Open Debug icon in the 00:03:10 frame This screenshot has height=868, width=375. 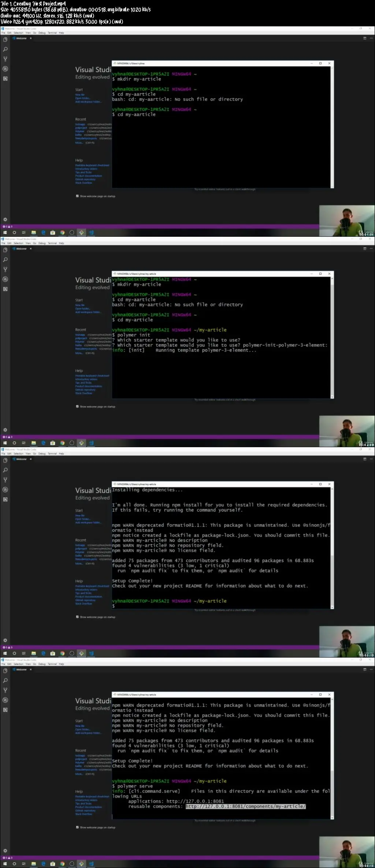click(x=5, y=490)
